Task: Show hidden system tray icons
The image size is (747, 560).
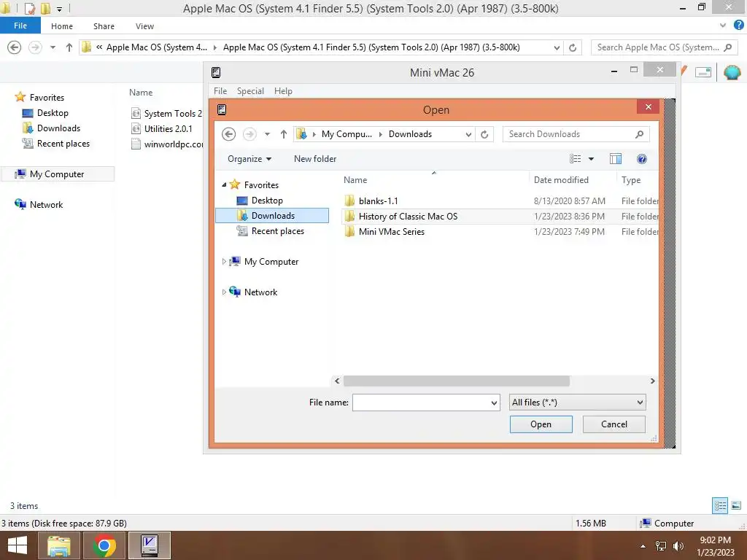Action: [x=643, y=546]
